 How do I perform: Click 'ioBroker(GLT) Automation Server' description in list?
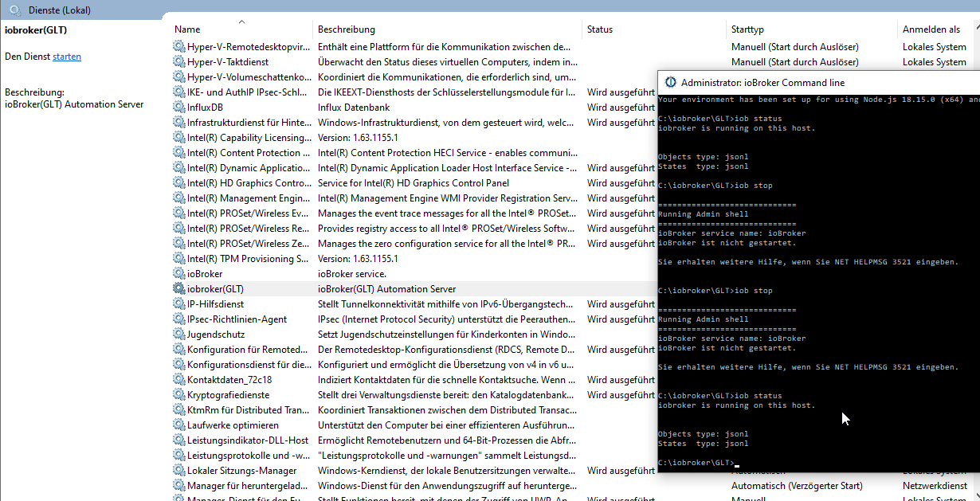click(387, 289)
